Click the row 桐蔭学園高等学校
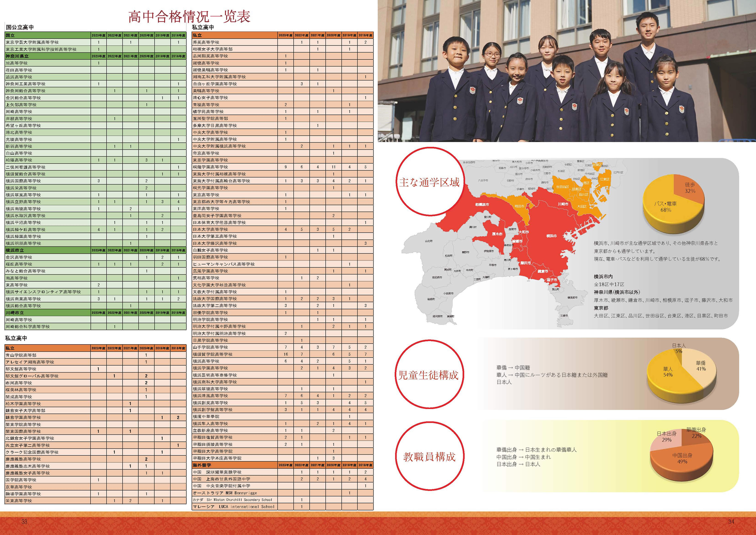756x535 pixels. point(283,167)
